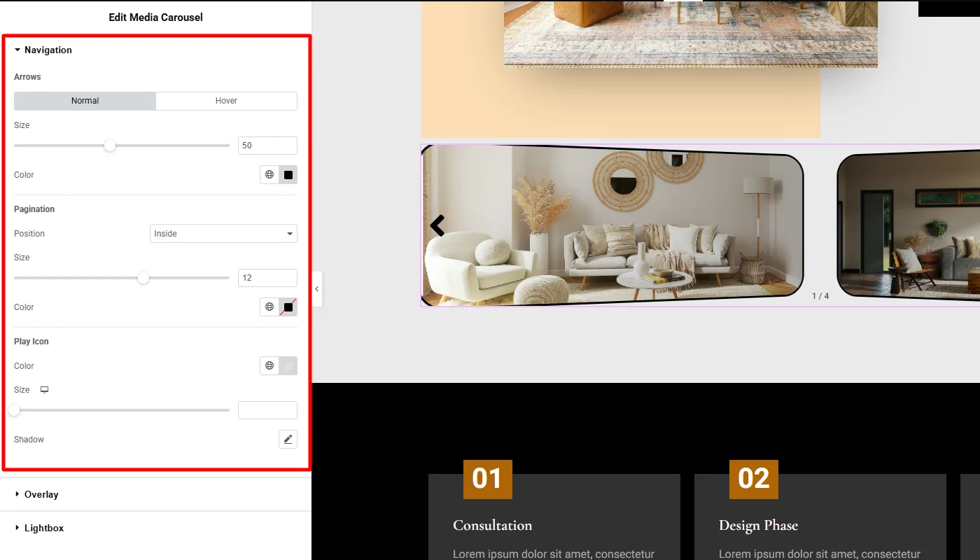
Task: Click the Play Icon section label
Action: pyautogui.click(x=31, y=342)
